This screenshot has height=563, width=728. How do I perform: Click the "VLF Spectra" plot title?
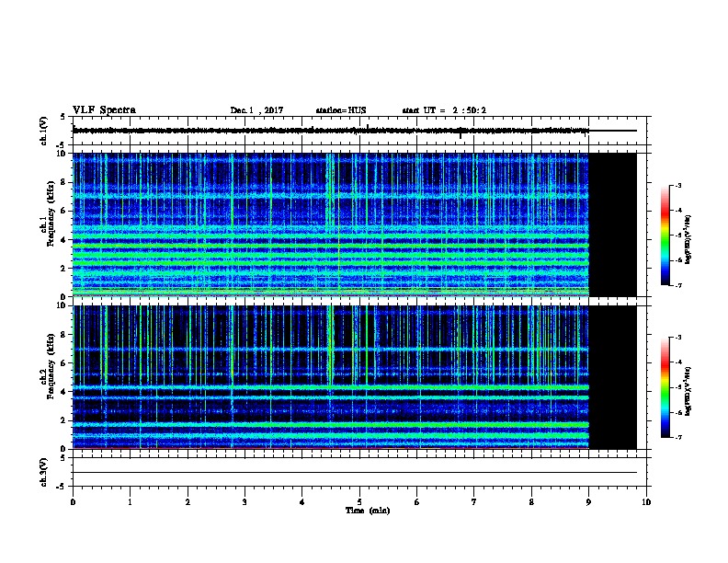pos(104,110)
